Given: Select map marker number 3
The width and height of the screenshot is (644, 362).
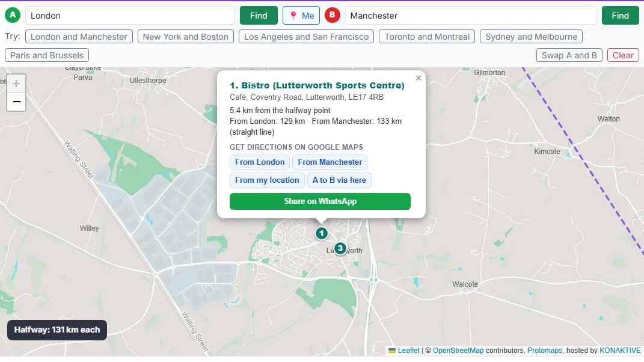Looking at the screenshot, I should point(340,248).
